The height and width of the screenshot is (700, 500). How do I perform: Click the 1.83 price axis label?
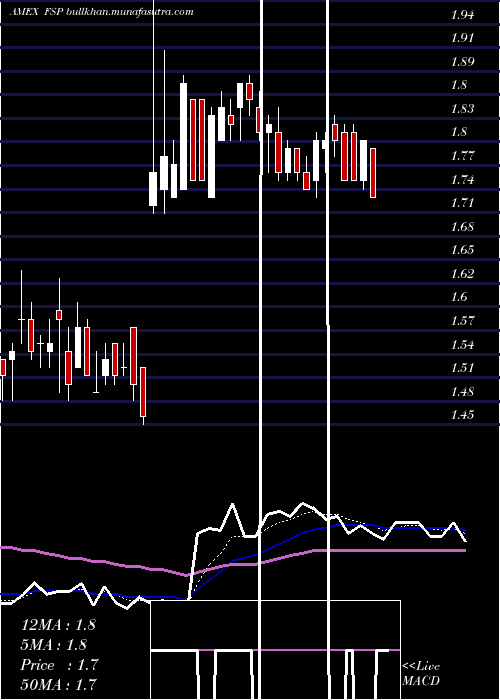pos(462,109)
